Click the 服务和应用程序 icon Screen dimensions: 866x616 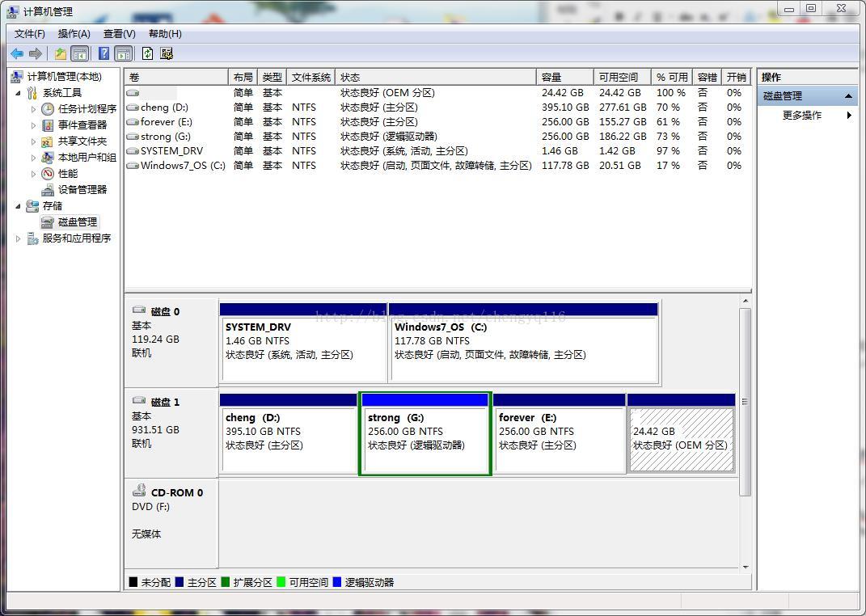tap(32, 238)
